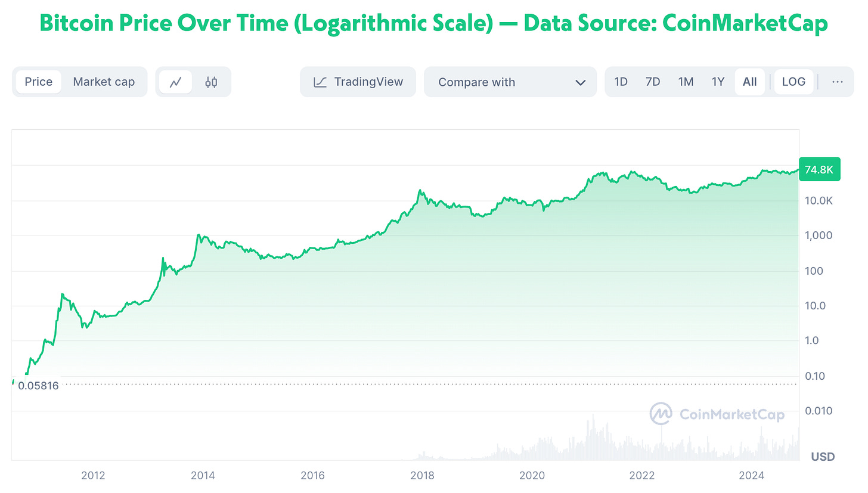
Task: Click the 2024 x-axis label
Action: click(752, 475)
